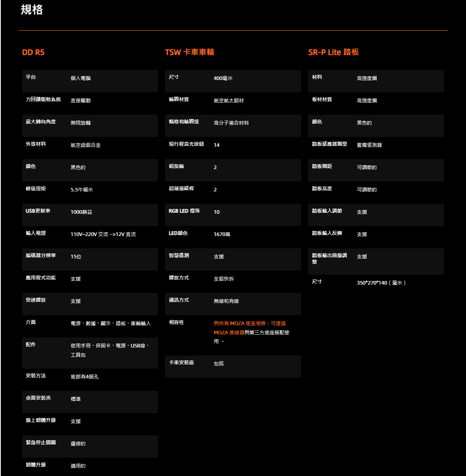Image resolution: width=466 pixels, height=476 pixels.
Task: Select the 400毫米 size value
Action: click(x=223, y=78)
